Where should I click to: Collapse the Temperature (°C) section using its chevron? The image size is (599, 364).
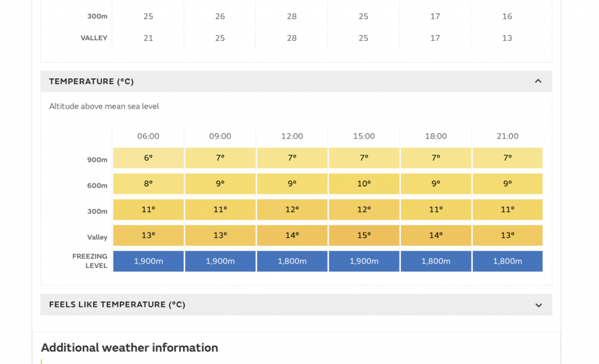[538, 81]
